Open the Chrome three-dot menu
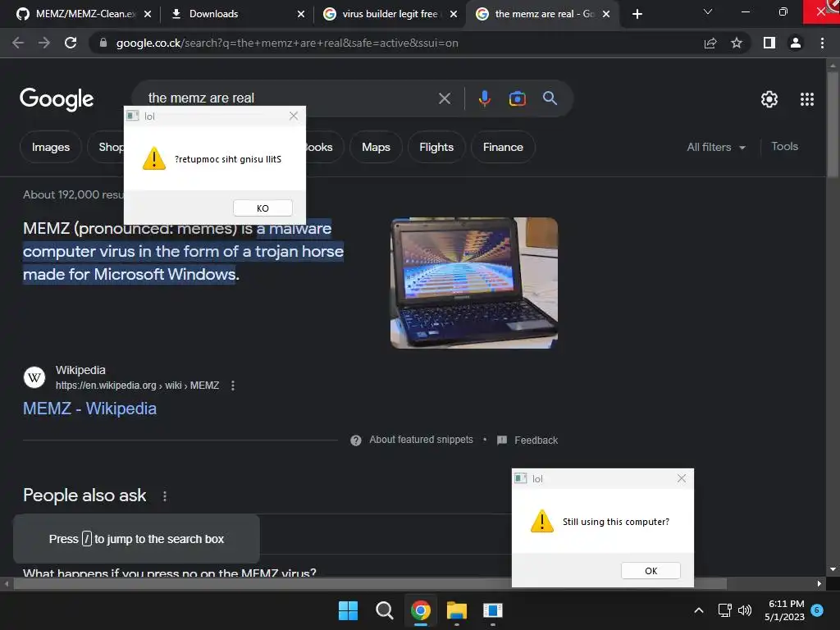Image resolution: width=840 pixels, height=630 pixels. [822, 43]
